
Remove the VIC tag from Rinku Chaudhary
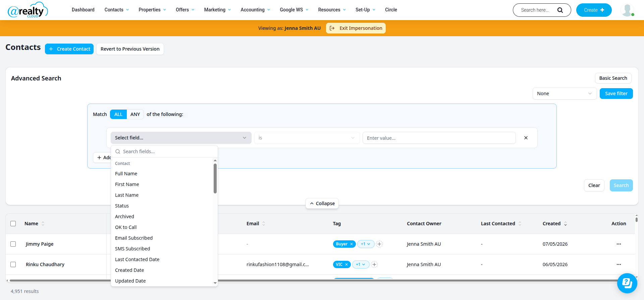click(346, 264)
